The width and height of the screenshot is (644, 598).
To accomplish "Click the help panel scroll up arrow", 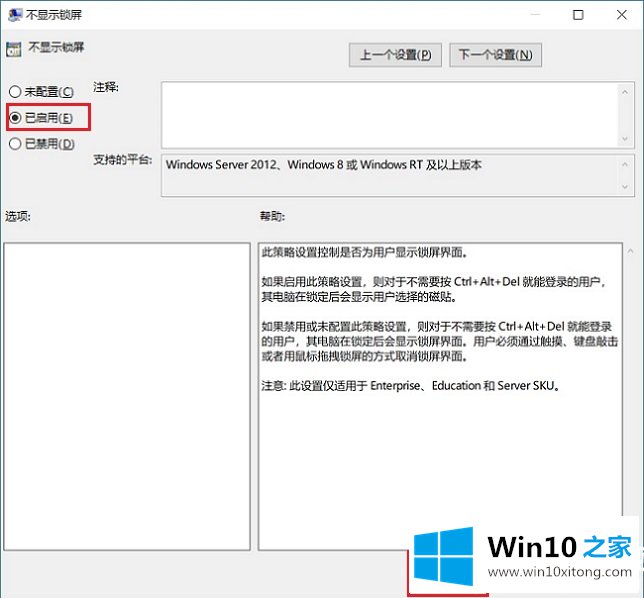I will (630, 251).
